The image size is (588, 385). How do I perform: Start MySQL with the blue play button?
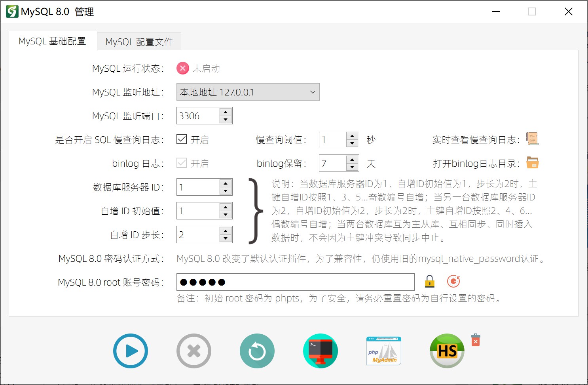(131, 351)
